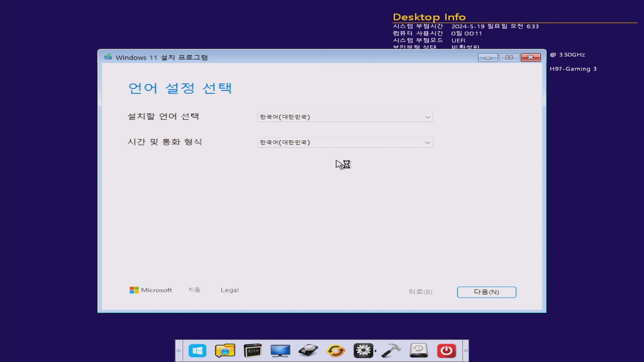Expand the install language dropdown
644x362 pixels.
[x=345, y=117]
